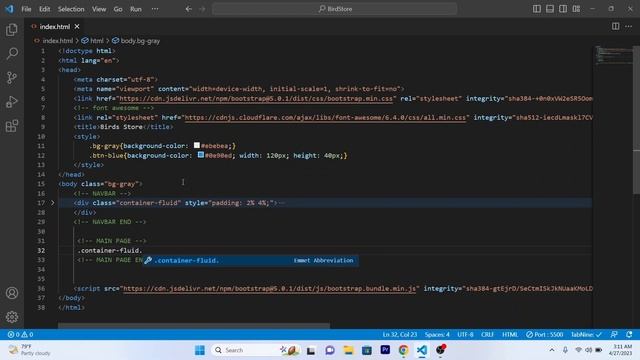Open the Run menu
Screen dimensions: 640x360
click(136, 9)
